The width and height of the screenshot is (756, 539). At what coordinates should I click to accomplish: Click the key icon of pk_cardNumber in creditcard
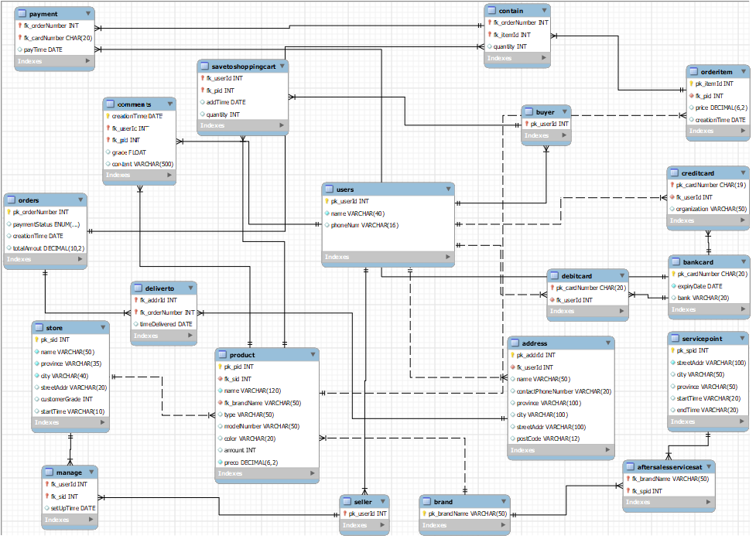pyautogui.click(x=672, y=185)
